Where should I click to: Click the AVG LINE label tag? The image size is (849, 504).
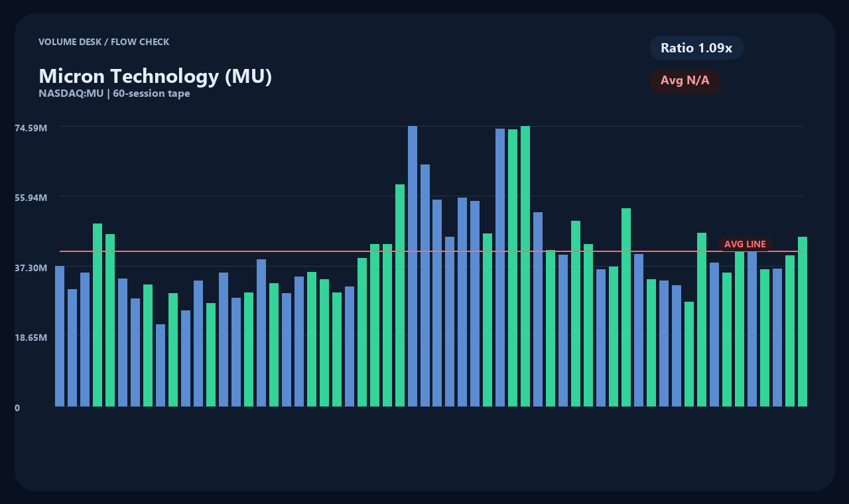tap(745, 244)
